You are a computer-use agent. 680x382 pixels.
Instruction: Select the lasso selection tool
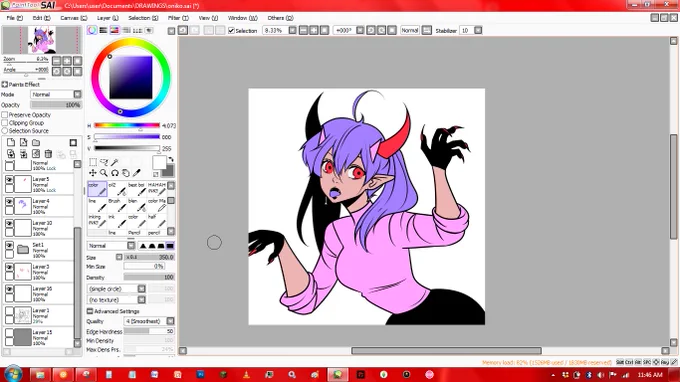104,162
